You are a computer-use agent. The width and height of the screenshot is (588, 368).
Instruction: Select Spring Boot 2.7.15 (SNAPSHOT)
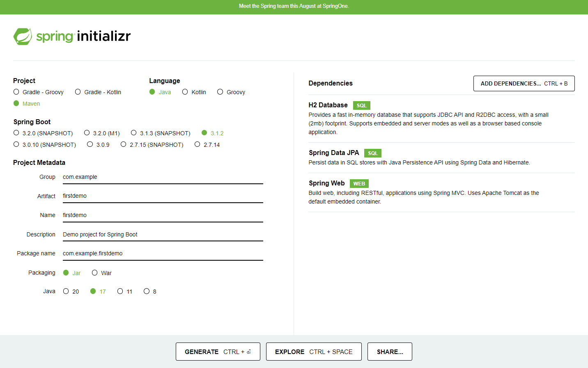click(152, 145)
